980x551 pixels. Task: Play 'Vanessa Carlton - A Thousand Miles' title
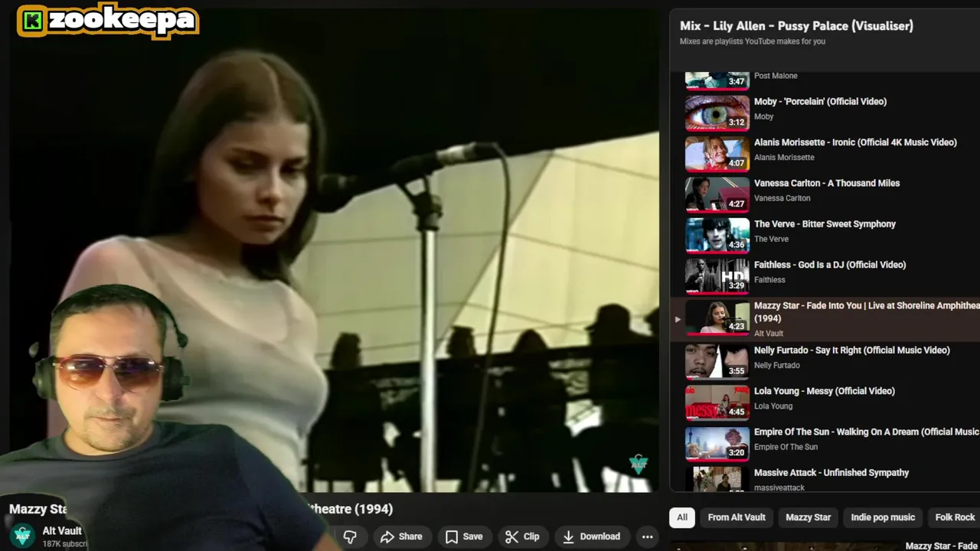pos(827,183)
